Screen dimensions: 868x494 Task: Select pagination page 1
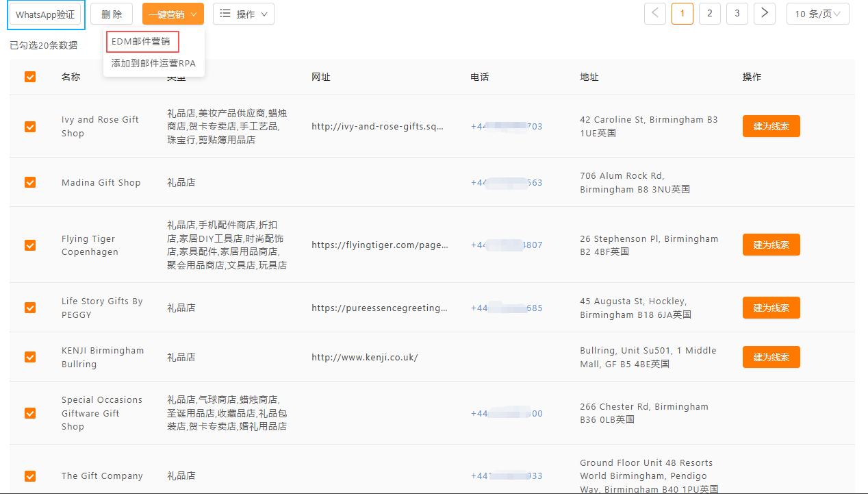[682, 13]
